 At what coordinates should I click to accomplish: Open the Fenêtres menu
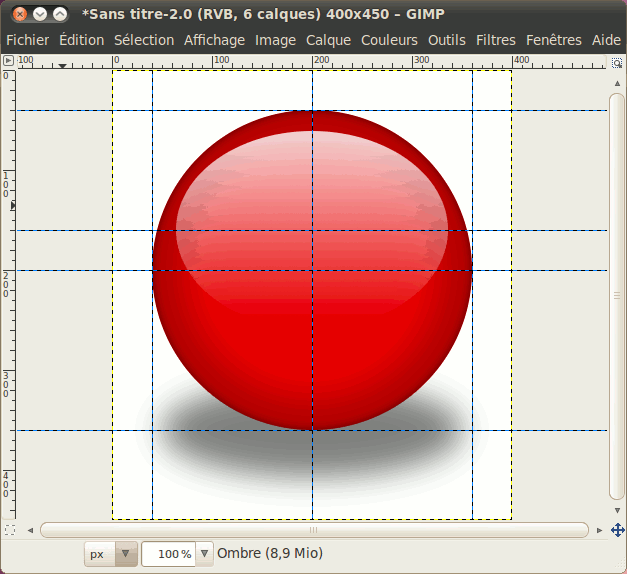tap(553, 40)
